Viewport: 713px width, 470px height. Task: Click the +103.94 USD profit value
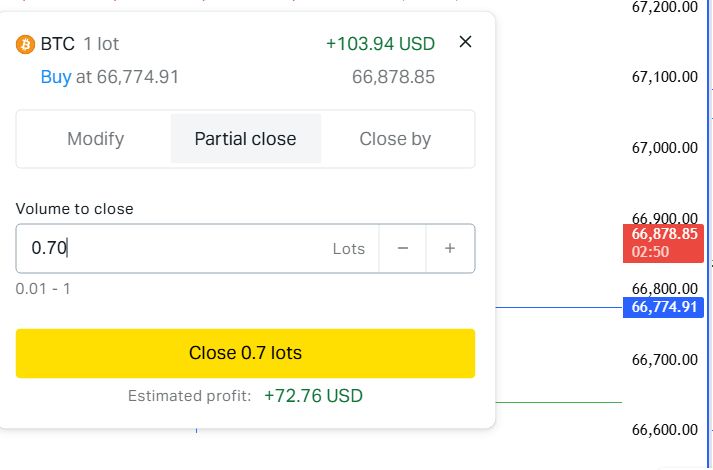[x=380, y=44]
